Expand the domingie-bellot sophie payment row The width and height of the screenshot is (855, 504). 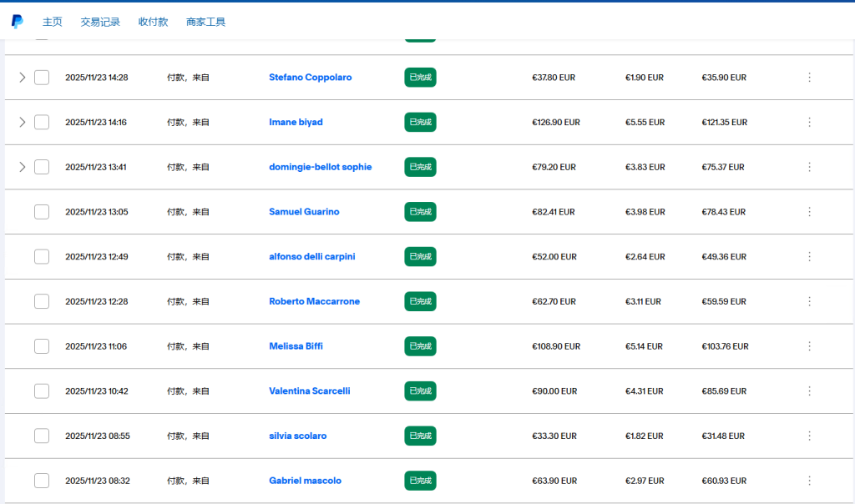[x=23, y=167]
